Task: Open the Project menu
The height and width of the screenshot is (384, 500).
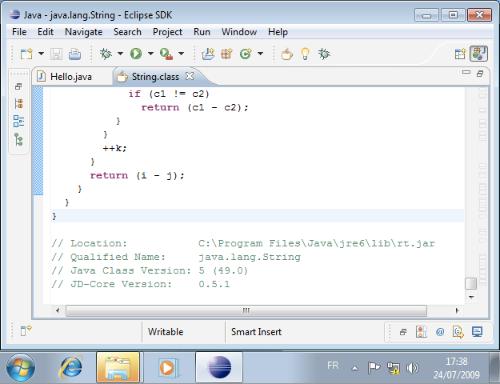Action: click(167, 32)
